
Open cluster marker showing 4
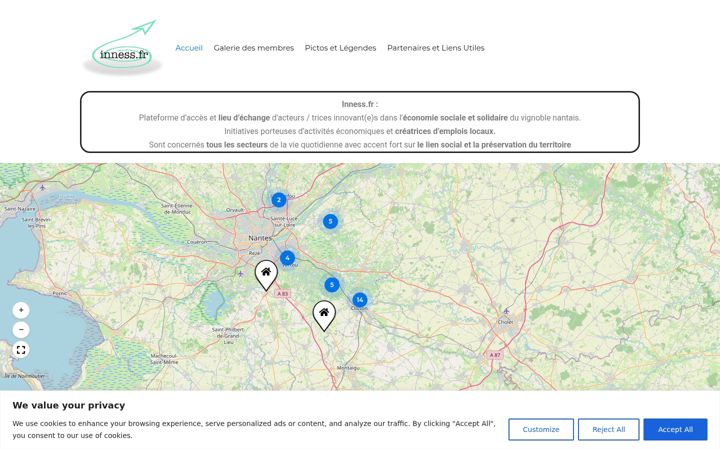tap(287, 258)
